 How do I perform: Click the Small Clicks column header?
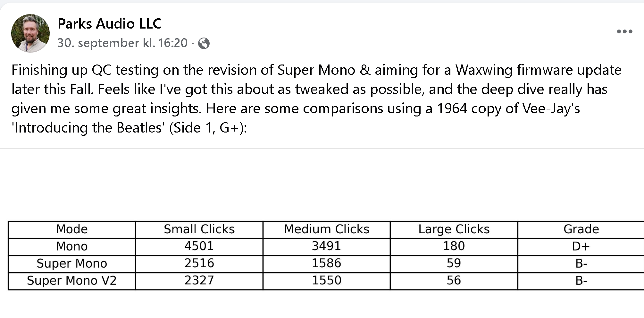coord(199,229)
